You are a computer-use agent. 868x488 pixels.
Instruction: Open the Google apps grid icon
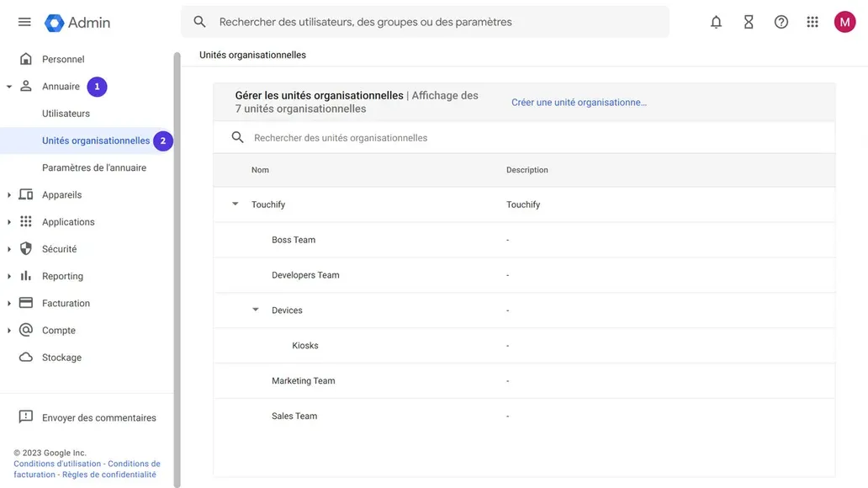812,21
